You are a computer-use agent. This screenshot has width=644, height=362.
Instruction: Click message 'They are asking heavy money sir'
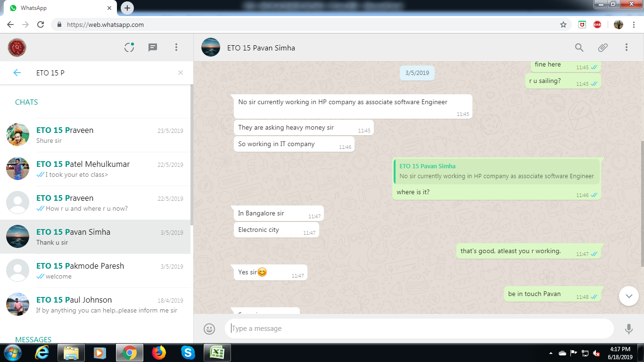pyautogui.click(x=304, y=128)
